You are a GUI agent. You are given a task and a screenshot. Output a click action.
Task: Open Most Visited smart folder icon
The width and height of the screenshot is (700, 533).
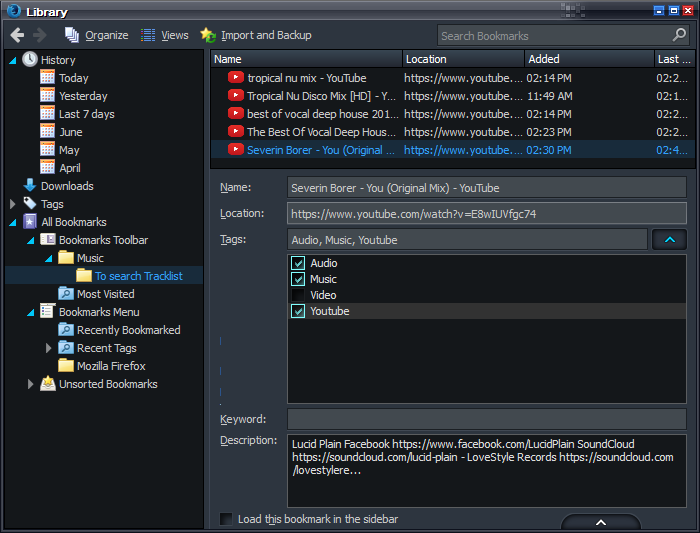[x=66, y=293]
